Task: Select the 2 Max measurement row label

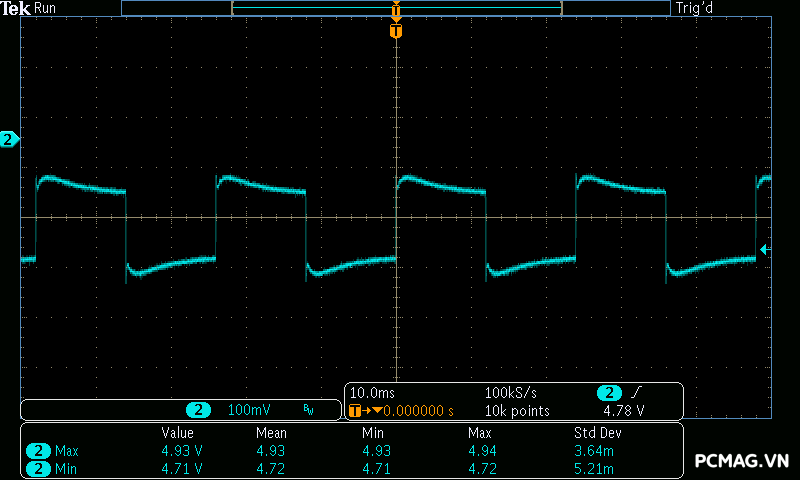Action: 55,451
